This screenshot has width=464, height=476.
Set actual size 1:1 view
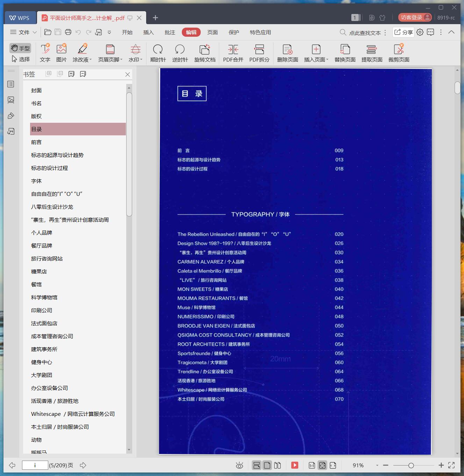pyautogui.click(x=312, y=465)
